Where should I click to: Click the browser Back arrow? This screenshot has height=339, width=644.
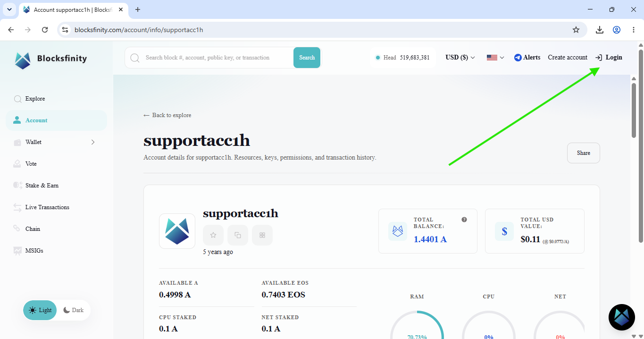[x=11, y=30]
